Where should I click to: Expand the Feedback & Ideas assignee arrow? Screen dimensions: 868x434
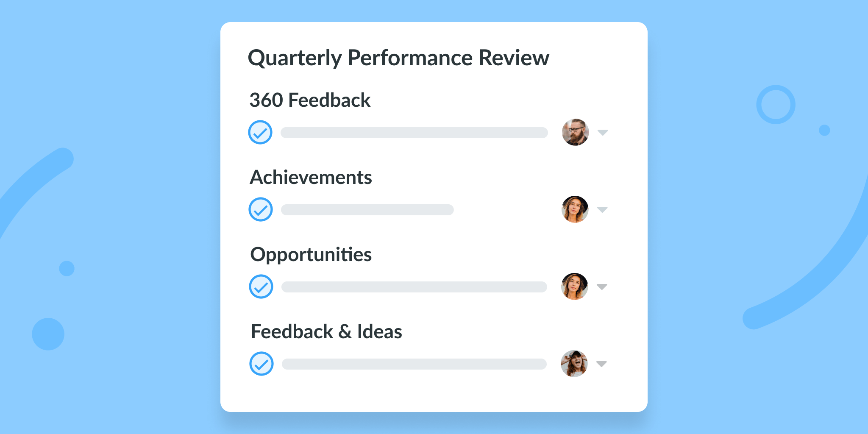(601, 364)
